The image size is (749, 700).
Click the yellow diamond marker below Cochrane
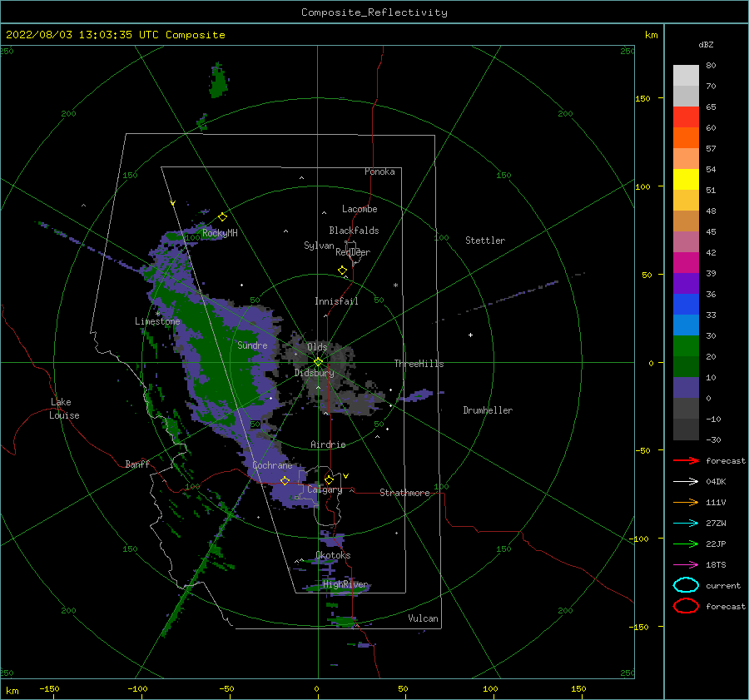[x=285, y=481]
